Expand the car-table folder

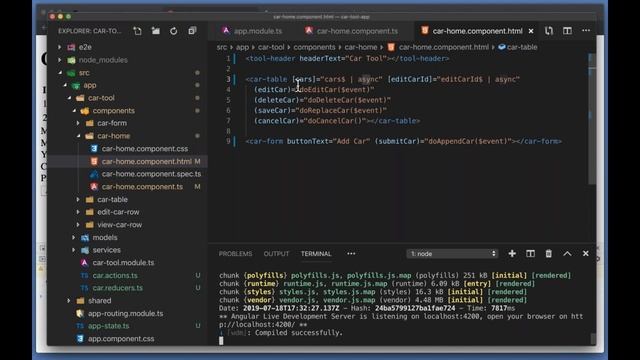coord(112,200)
